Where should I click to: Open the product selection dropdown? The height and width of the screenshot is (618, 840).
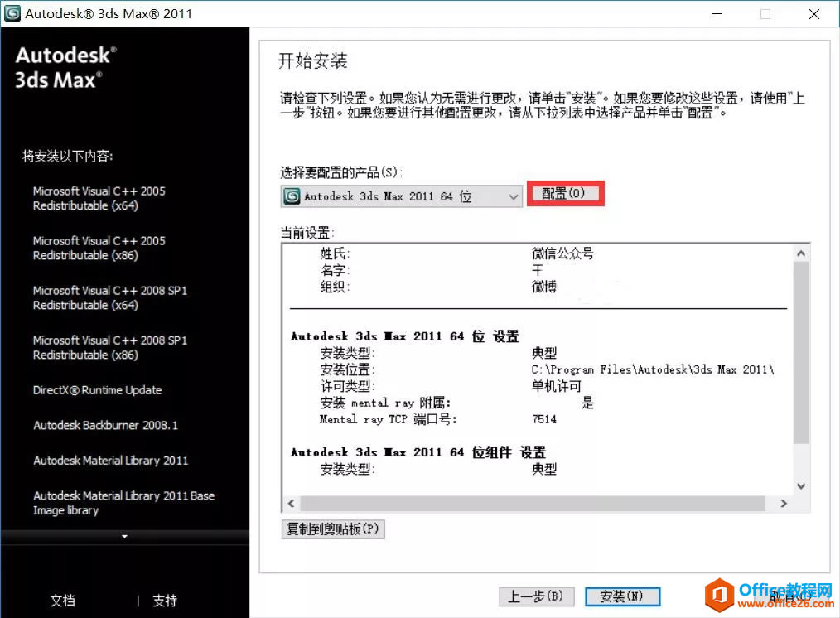[401, 196]
